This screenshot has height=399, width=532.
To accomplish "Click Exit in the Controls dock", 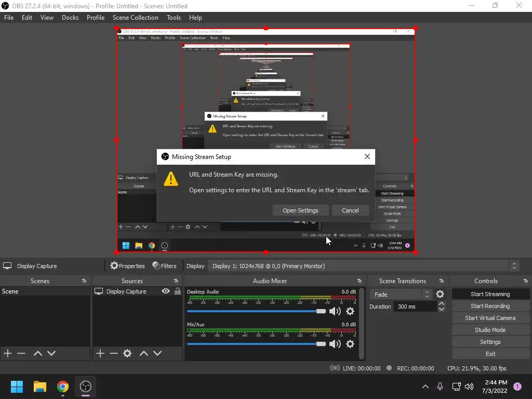I will [x=490, y=354].
